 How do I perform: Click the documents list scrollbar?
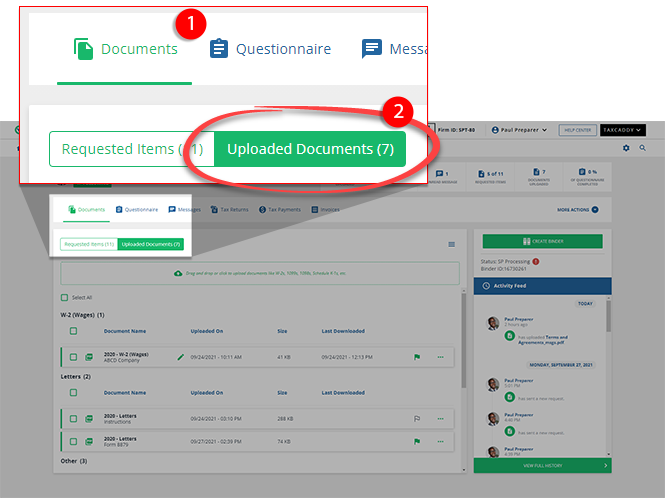click(x=464, y=341)
